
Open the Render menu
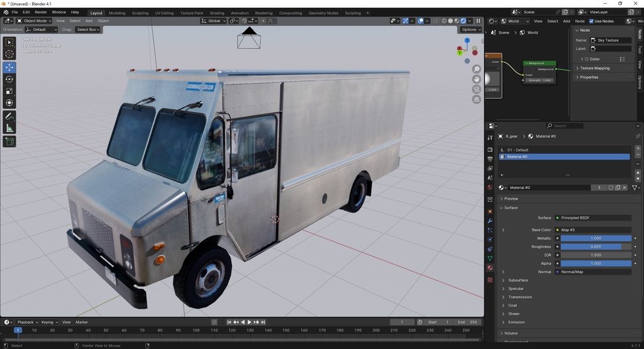pyautogui.click(x=40, y=12)
